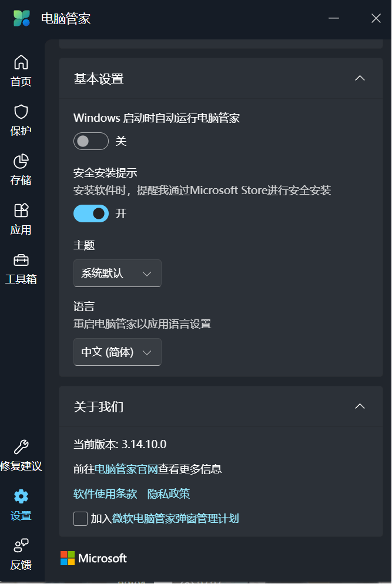The image size is (392, 584).
Task: Check the 加入弹窗管理计划 checkbox
Action: tap(81, 519)
